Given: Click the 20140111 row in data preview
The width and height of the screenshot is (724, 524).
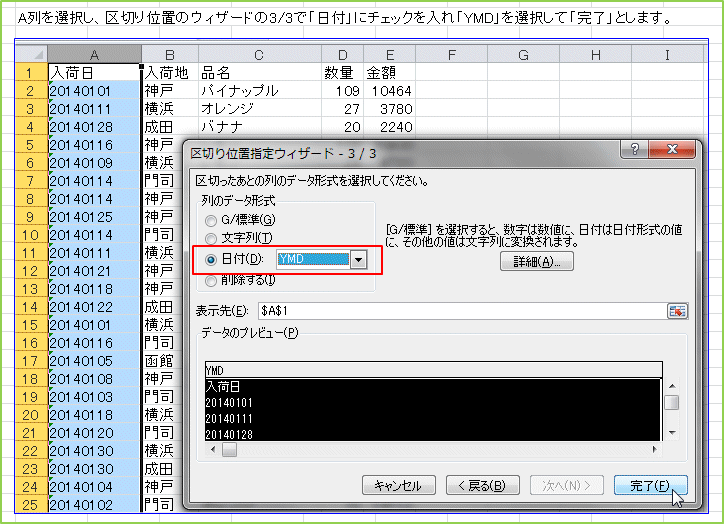Looking at the screenshot, I should 433,418.
